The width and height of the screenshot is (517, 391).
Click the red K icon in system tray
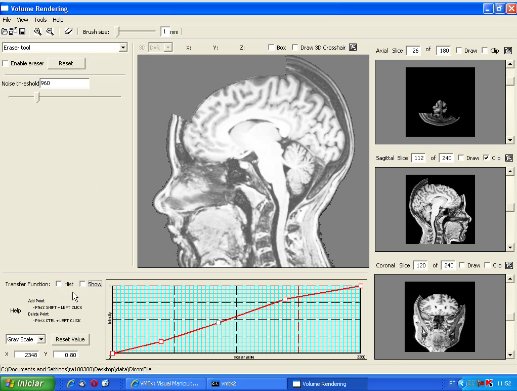[x=489, y=383]
